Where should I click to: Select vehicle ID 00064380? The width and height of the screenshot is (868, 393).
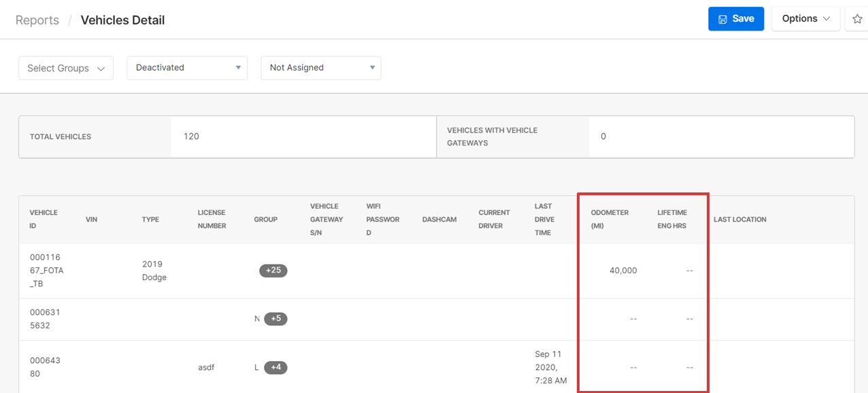pyautogui.click(x=45, y=367)
